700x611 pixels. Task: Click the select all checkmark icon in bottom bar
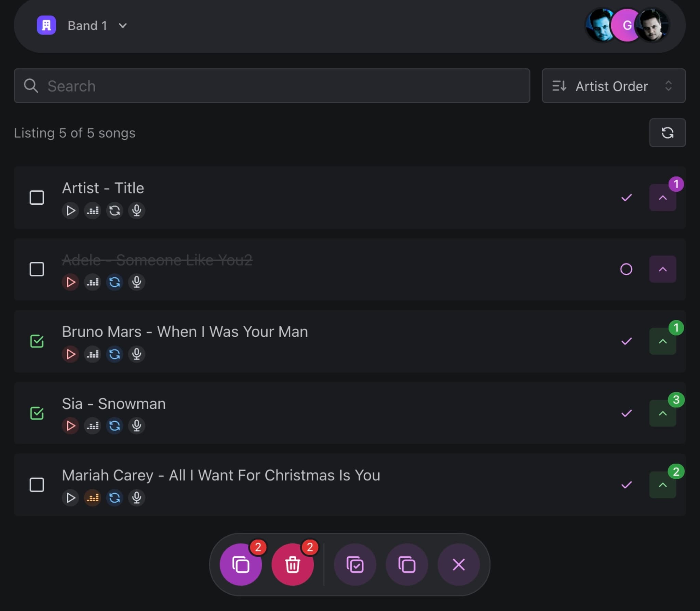click(x=355, y=565)
